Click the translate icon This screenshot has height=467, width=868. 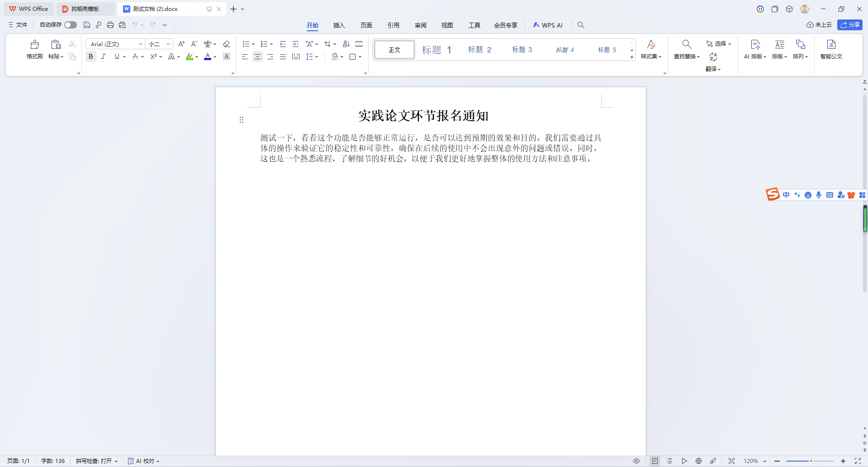[x=713, y=57]
